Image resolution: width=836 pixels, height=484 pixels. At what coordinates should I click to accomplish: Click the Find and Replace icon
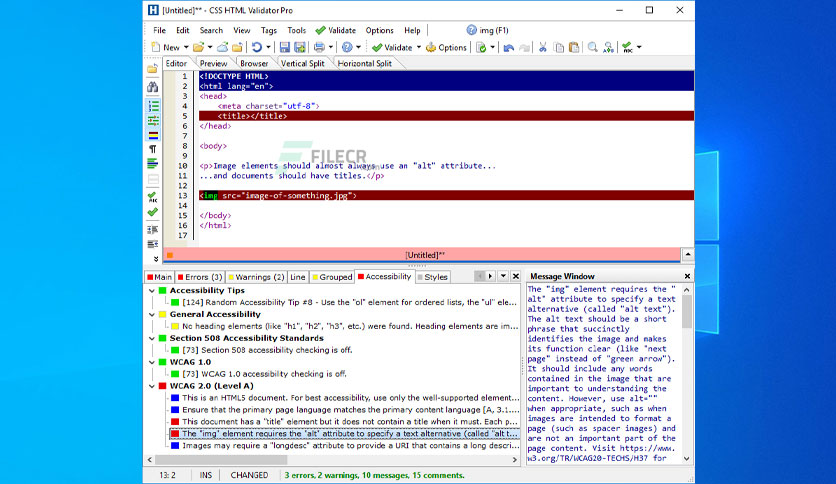tap(608, 47)
